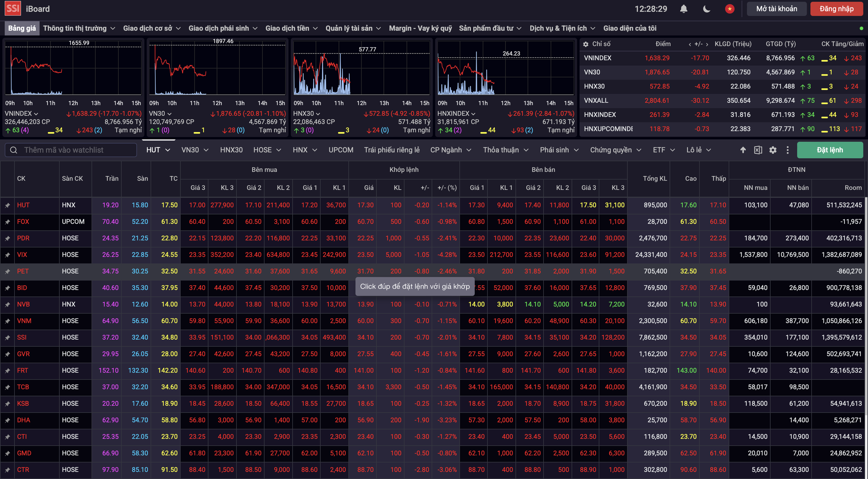
Task: Toggle the pin for VNM row
Action: tap(7, 321)
